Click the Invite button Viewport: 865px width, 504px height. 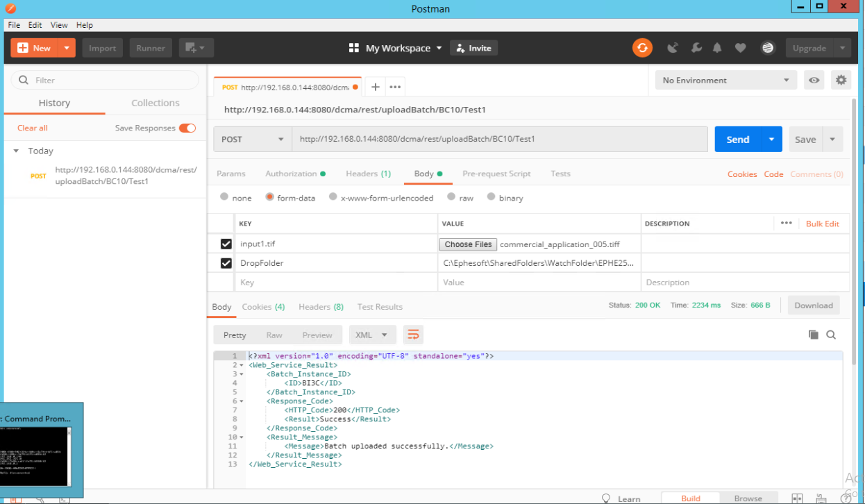click(x=474, y=48)
